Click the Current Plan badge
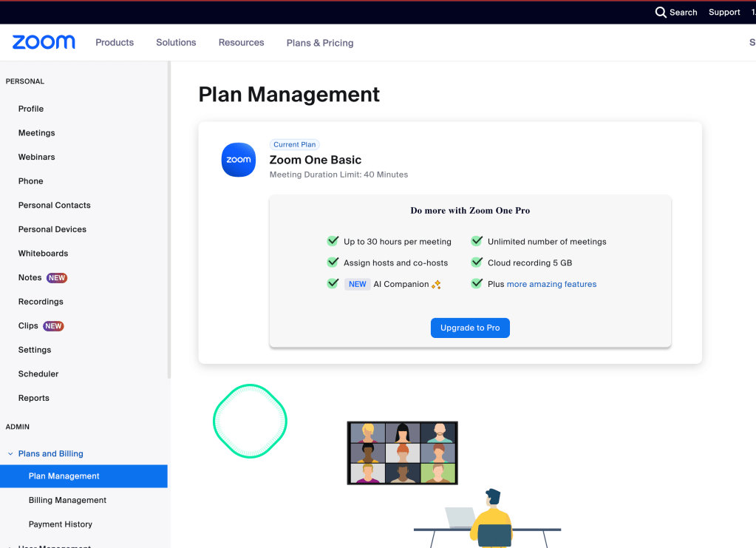 tap(295, 145)
